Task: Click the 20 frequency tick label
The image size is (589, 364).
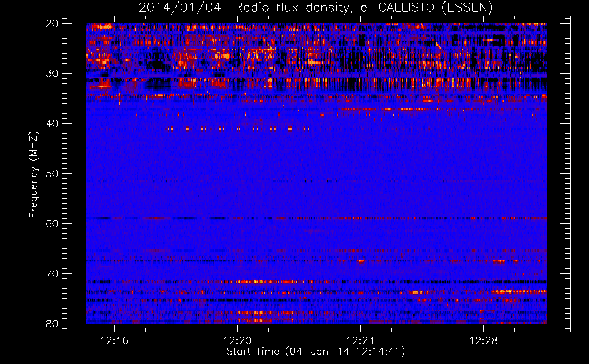Action: 52,24
